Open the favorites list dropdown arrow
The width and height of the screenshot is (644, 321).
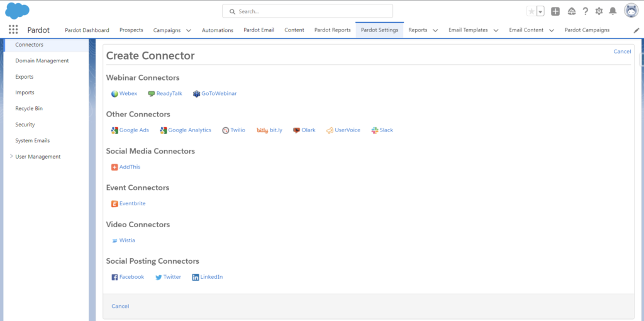coord(540,11)
